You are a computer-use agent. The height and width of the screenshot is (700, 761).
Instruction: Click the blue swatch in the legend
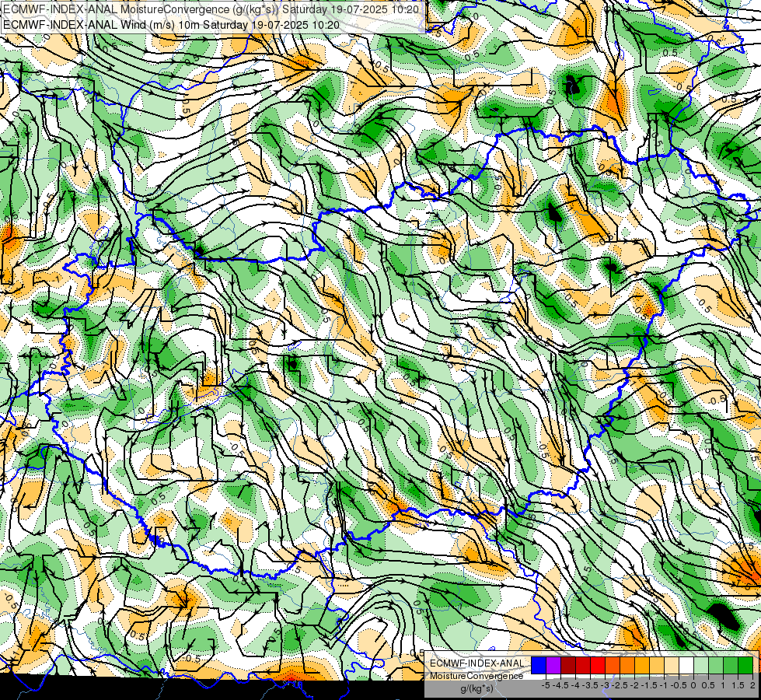[x=539, y=666]
